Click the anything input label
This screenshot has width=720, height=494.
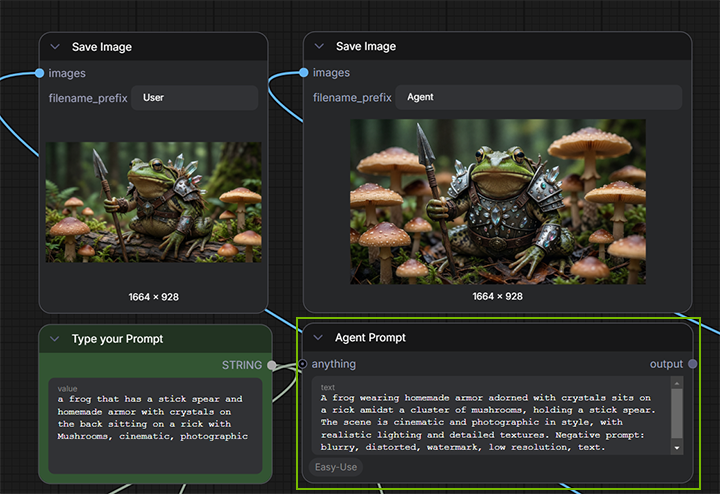pos(334,364)
